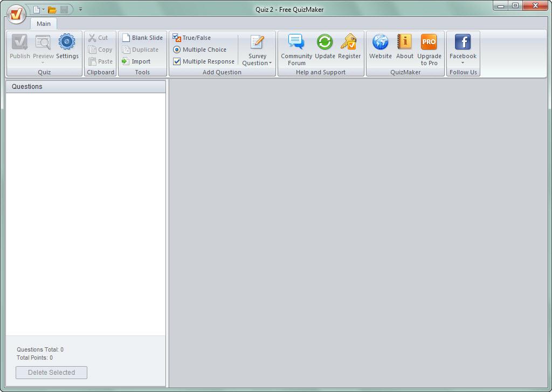Viewport: 552px width, 392px height.
Task: Close the QuizMaker window
Action: tap(535, 5)
